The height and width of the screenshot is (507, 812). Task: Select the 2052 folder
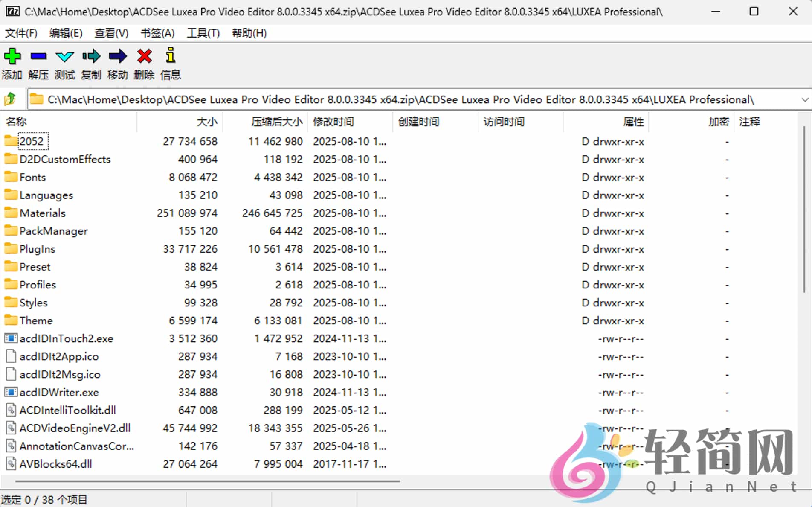coord(32,141)
